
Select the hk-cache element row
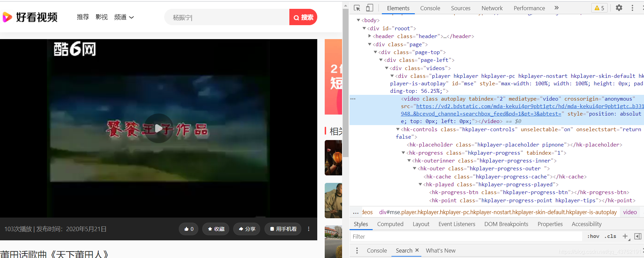click(505, 176)
